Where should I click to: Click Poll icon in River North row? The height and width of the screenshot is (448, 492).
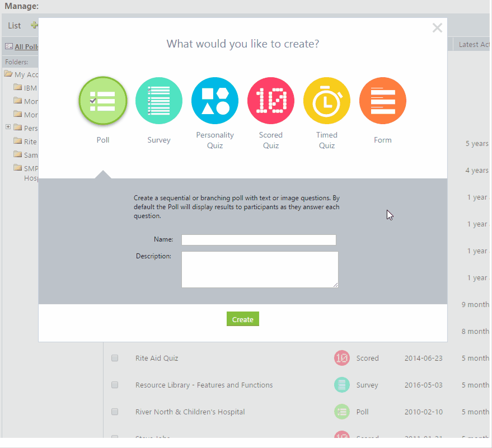341,412
